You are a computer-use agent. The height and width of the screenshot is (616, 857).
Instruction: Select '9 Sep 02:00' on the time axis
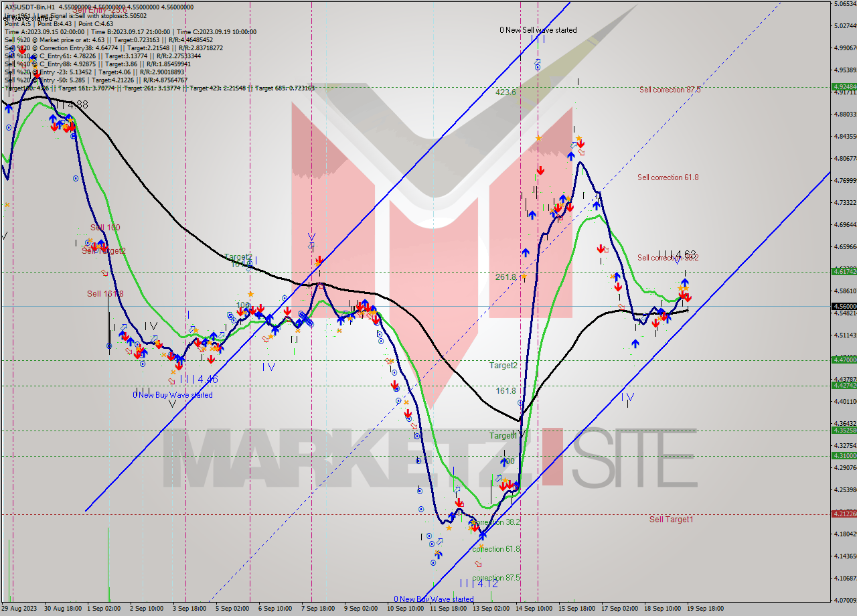point(361,609)
